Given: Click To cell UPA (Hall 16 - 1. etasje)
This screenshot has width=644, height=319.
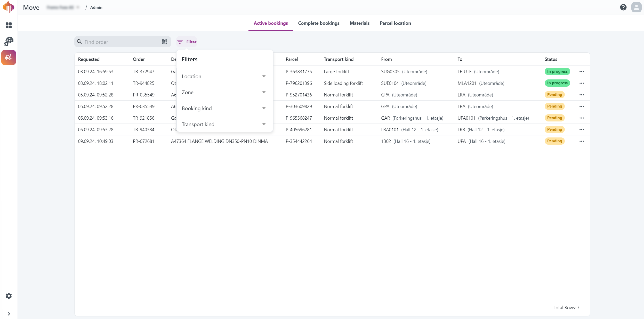Looking at the screenshot, I should (x=481, y=141).
